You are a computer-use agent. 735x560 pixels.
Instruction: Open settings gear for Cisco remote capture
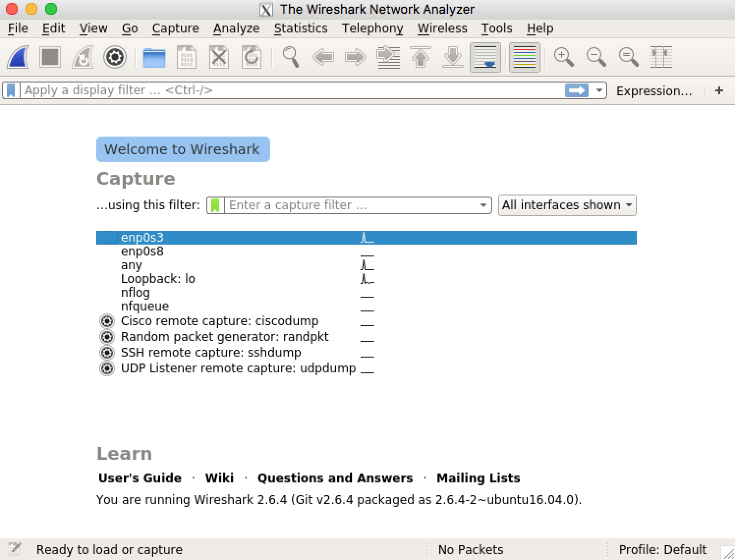[107, 321]
